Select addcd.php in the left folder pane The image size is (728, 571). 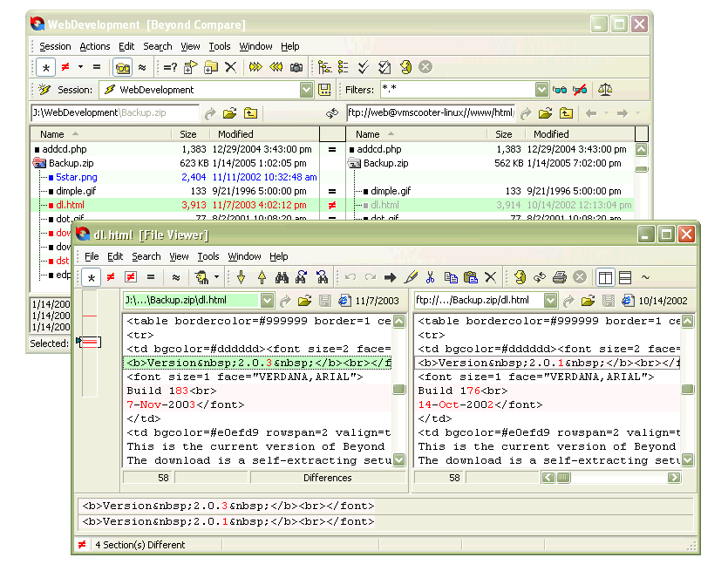click(x=61, y=149)
